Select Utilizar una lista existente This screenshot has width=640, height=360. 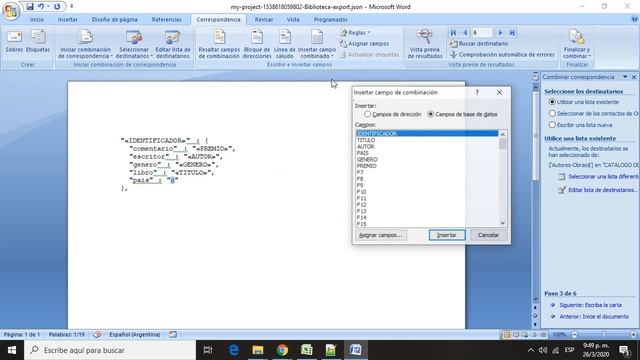coord(552,102)
